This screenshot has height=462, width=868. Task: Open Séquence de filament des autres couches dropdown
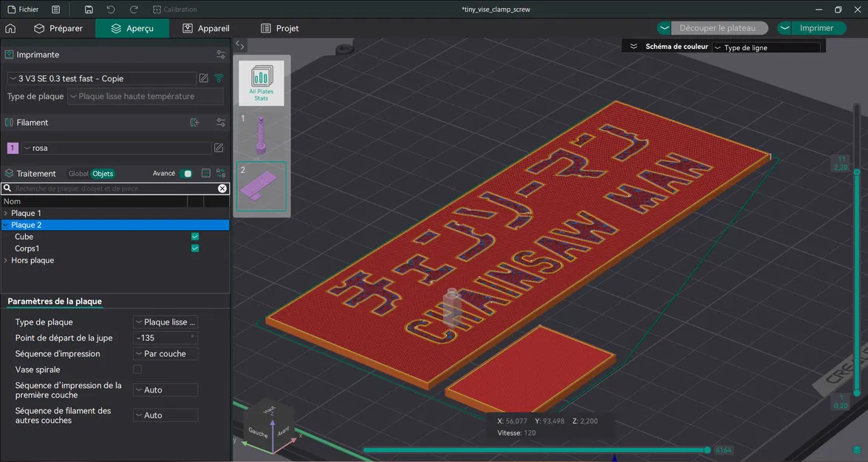165,415
